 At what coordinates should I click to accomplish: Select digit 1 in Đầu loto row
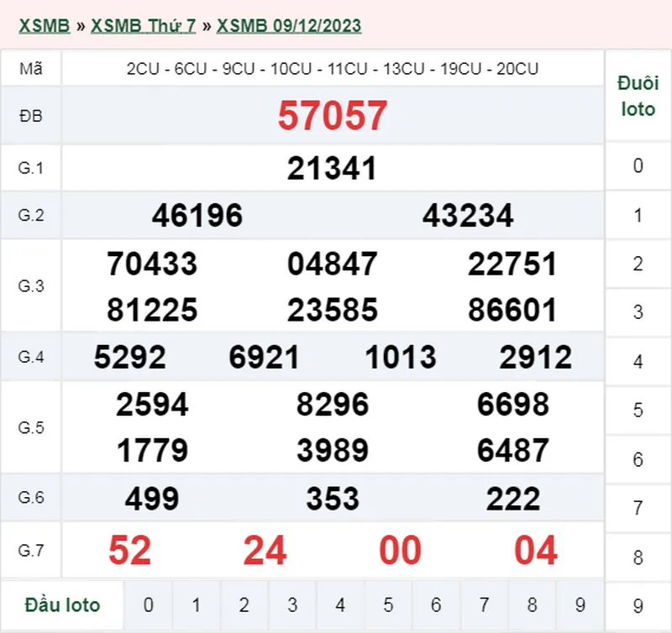pos(196,604)
